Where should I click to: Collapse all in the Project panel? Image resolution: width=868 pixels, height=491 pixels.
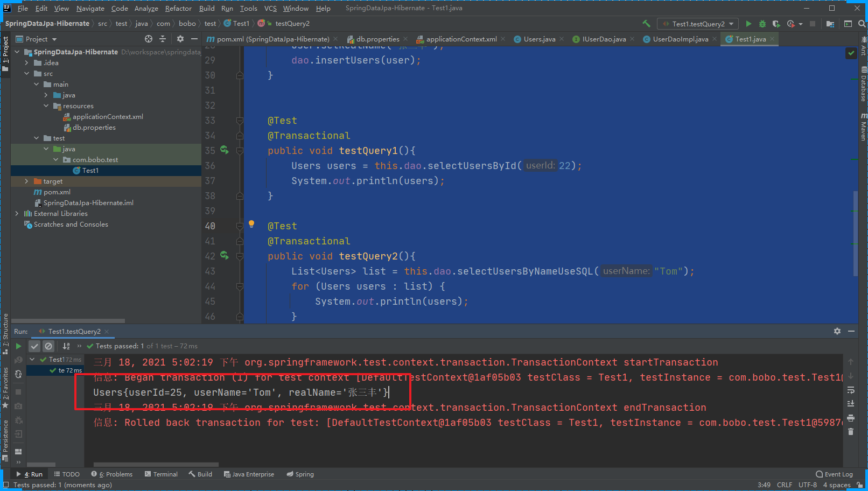pos(163,39)
